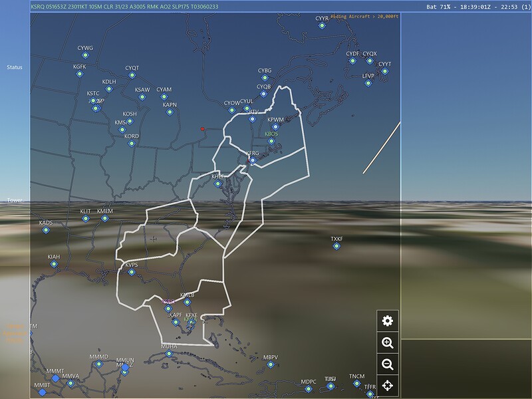Select the KPWM airport marker

tap(275, 127)
